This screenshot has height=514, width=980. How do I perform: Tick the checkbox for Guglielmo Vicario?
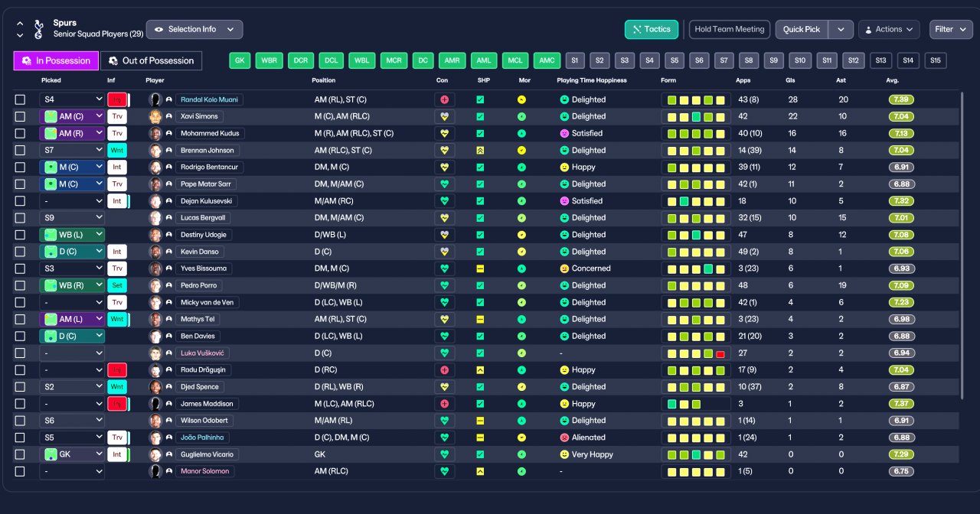[20, 454]
